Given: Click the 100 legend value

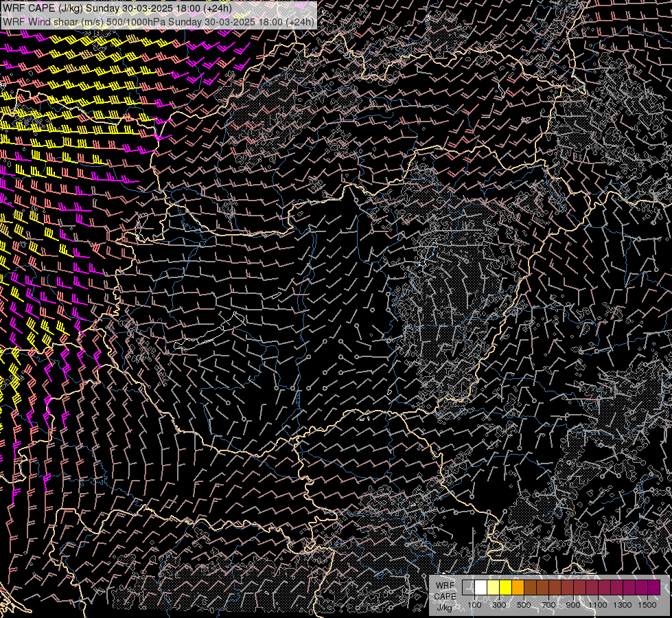Looking at the screenshot, I should 474,605.
